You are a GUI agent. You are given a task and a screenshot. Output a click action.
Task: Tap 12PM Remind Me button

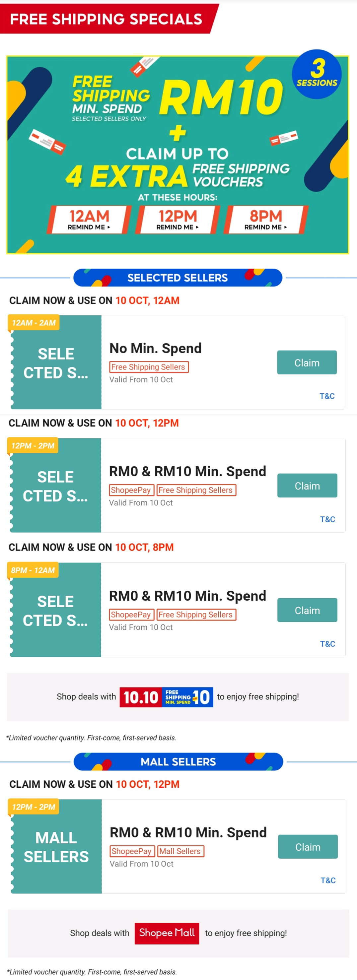[178, 220]
